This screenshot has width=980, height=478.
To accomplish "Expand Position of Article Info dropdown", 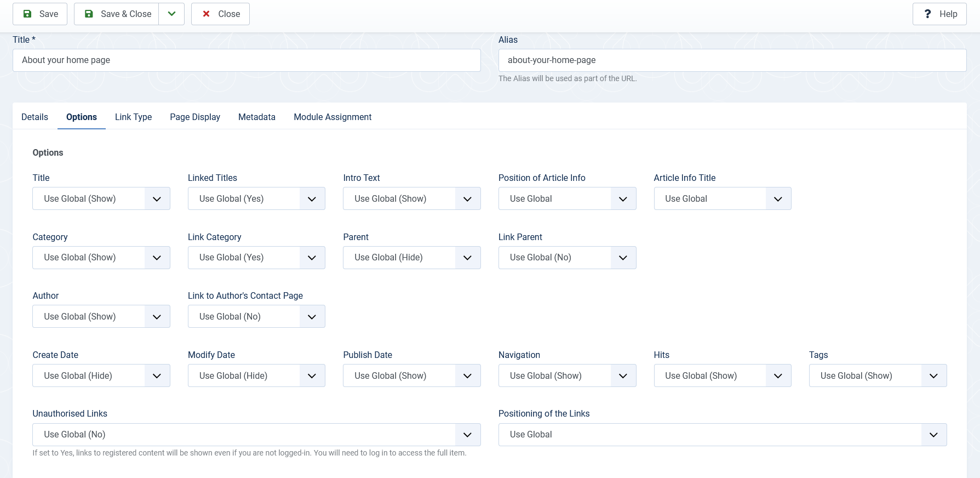I will [567, 198].
